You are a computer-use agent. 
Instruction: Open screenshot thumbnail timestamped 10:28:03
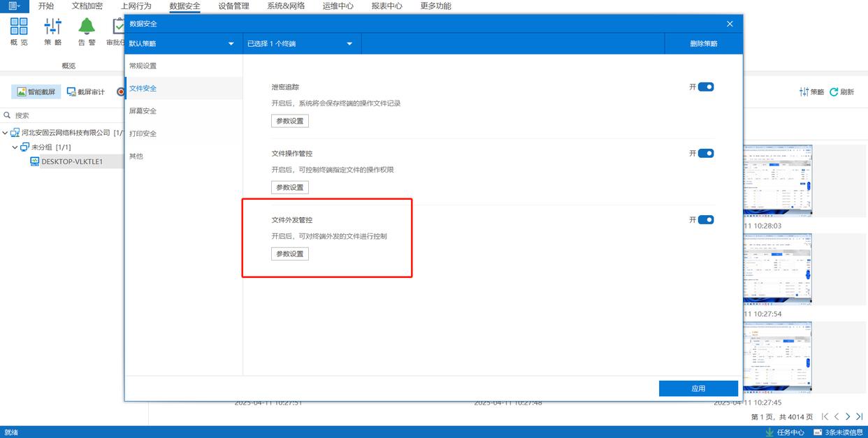tap(777, 180)
